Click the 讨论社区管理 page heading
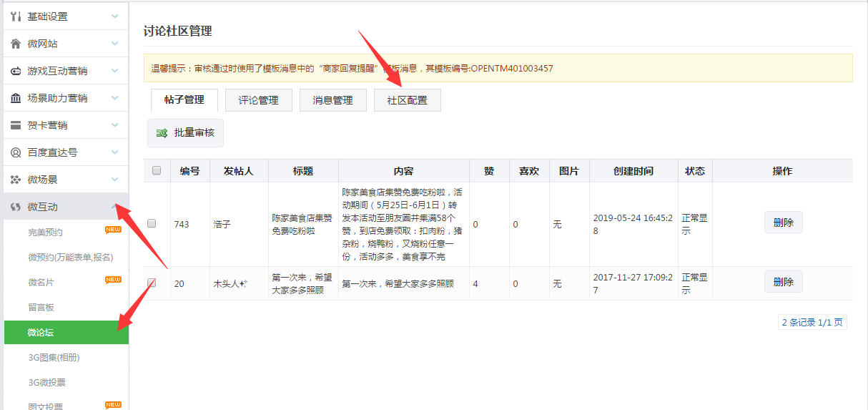Image resolution: width=868 pixels, height=410 pixels. coord(178,31)
